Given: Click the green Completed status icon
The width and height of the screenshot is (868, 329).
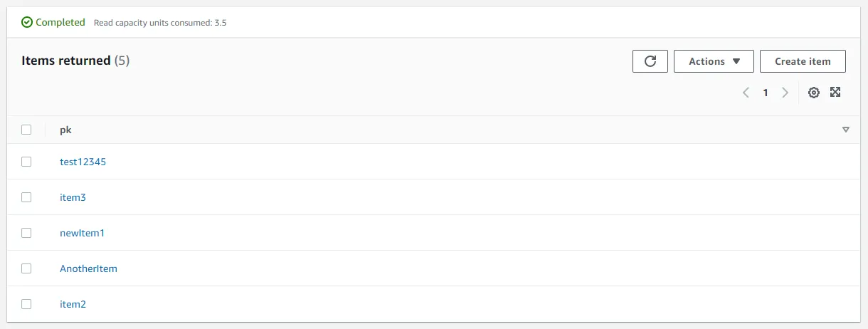Looking at the screenshot, I should coord(27,22).
